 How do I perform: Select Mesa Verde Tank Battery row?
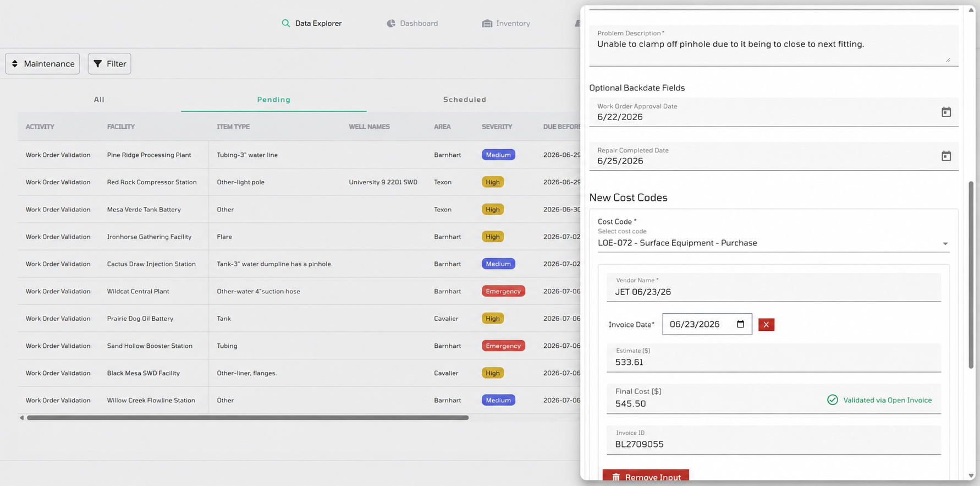(299, 209)
